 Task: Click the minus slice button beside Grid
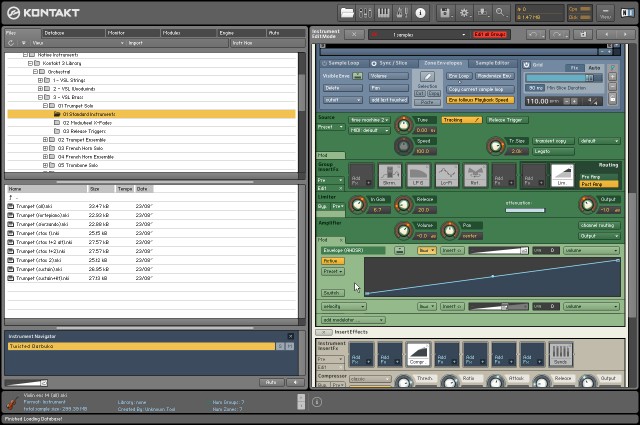pos(612,87)
